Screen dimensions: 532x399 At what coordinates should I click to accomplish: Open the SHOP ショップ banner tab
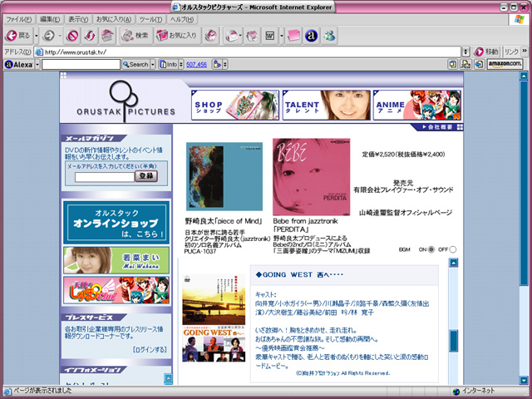point(217,106)
